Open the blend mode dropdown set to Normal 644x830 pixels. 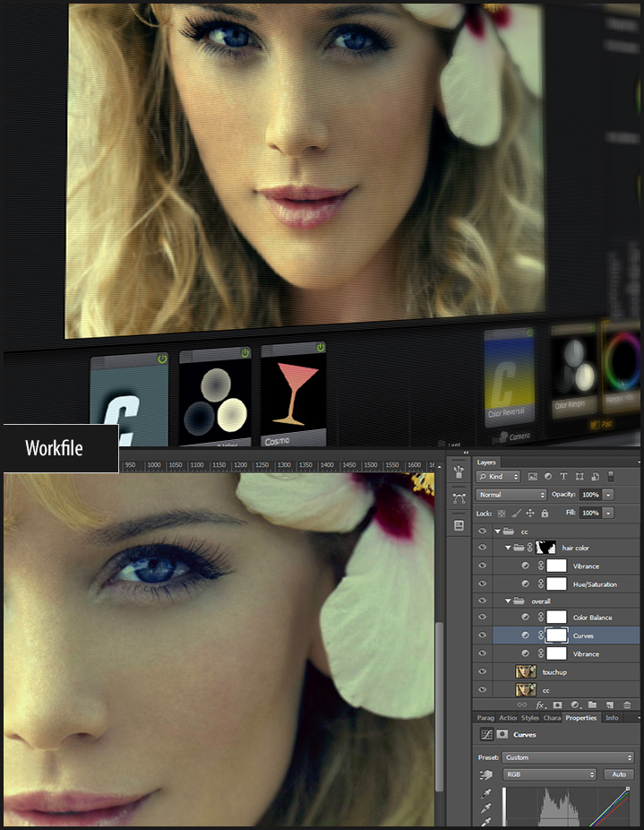pyautogui.click(x=511, y=495)
